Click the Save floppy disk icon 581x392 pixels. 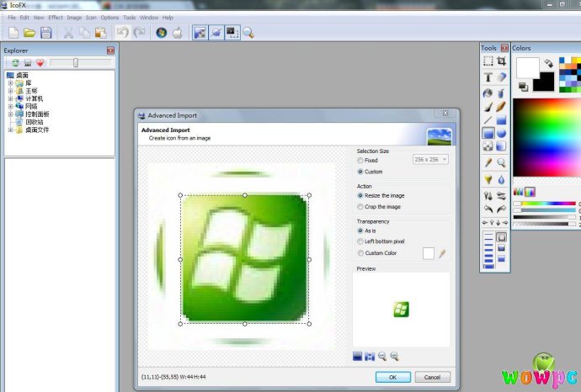[x=46, y=33]
